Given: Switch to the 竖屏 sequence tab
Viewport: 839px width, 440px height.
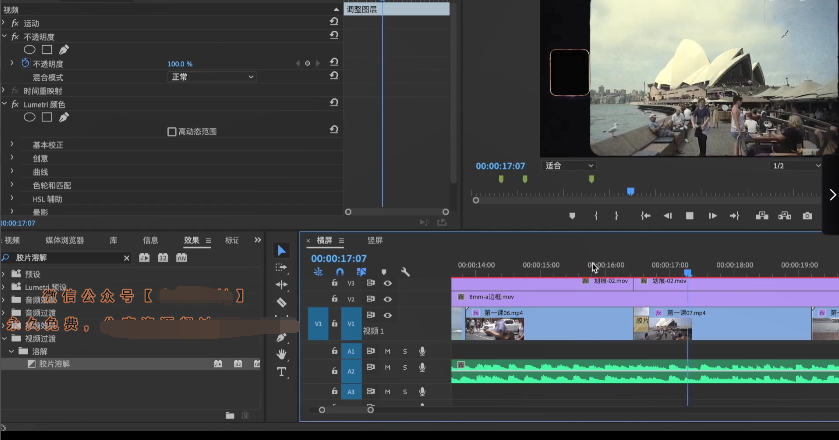Looking at the screenshot, I should (x=375, y=241).
